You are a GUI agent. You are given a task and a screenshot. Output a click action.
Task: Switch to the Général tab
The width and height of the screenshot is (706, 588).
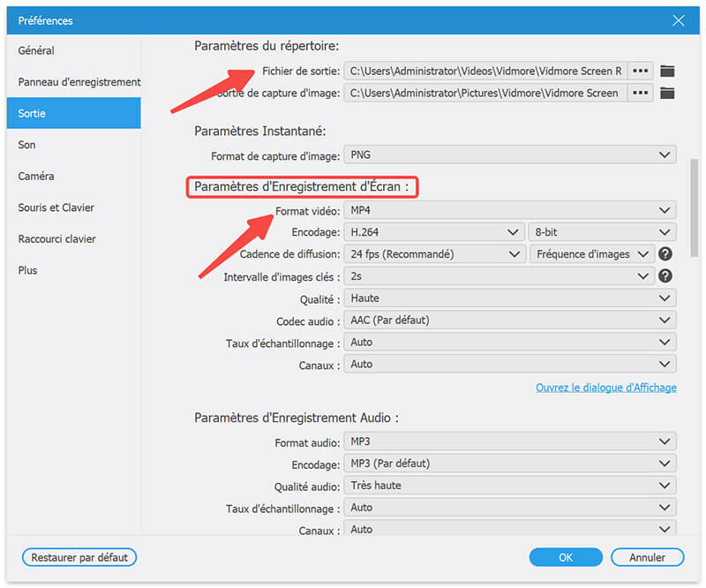click(x=36, y=51)
